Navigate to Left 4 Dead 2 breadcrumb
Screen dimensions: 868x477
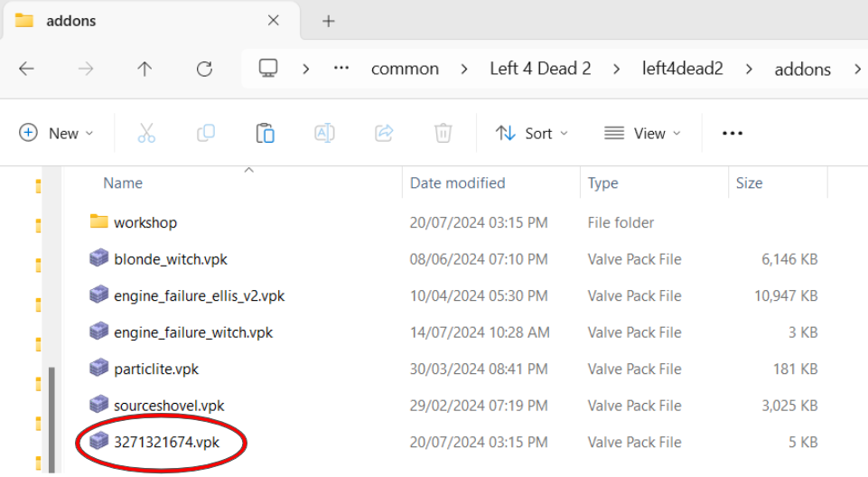pyautogui.click(x=540, y=69)
